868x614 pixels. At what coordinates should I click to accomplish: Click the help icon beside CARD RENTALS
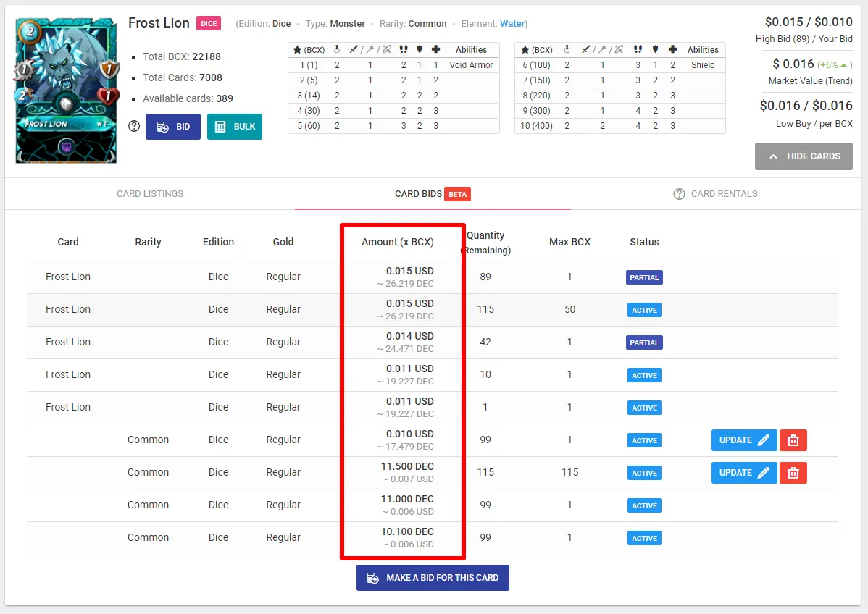pyautogui.click(x=679, y=194)
